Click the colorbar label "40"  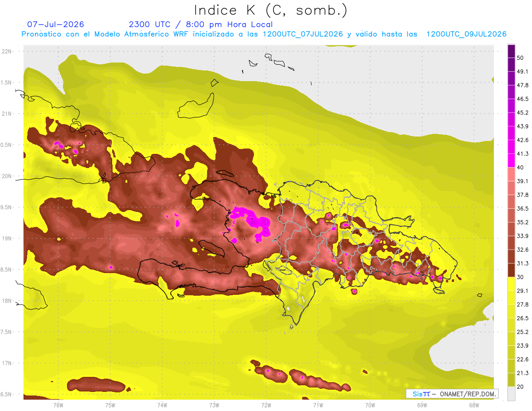click(520, 168)
